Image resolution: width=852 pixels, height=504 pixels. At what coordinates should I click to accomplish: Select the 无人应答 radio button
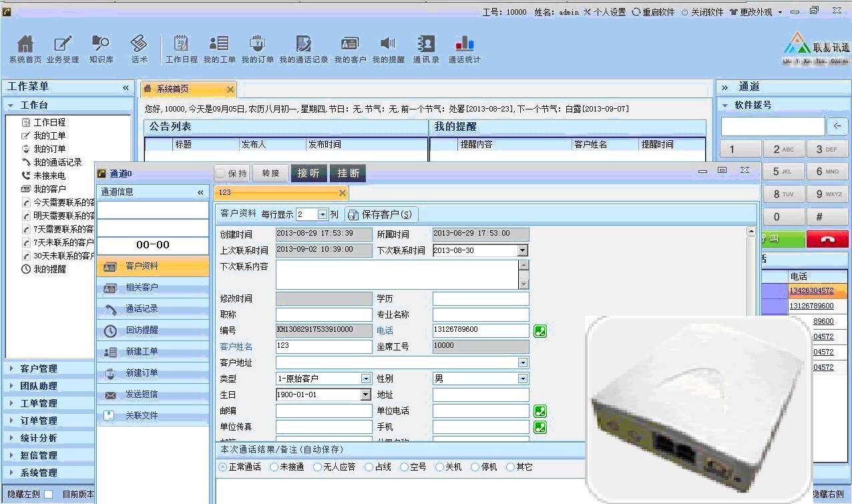318,467
